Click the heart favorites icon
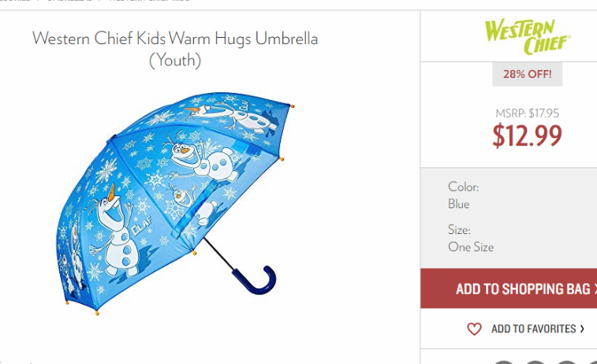This screenshot has width=597, height=364. pos(474,329)
